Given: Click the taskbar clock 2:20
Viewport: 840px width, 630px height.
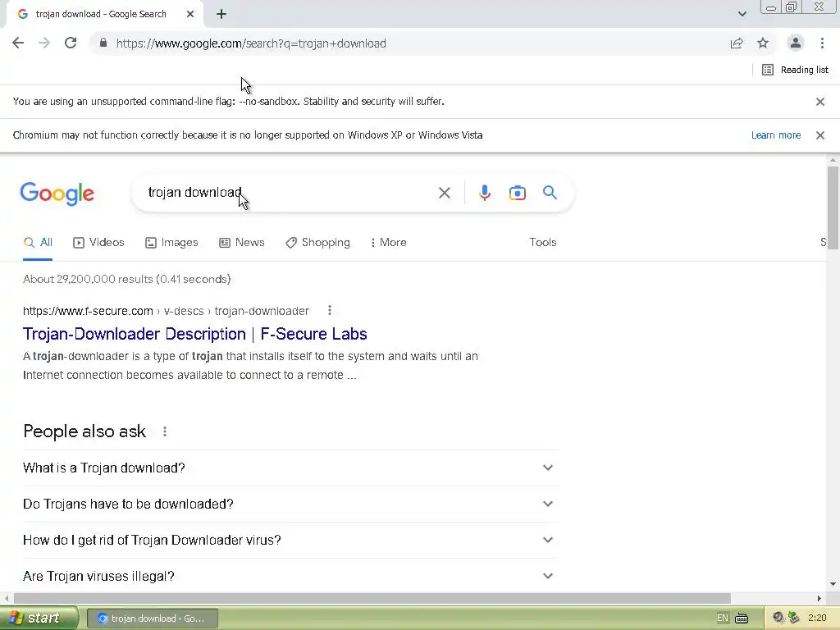Looking at the screenshot, I should pyautogui.click(x=818, y=618).
